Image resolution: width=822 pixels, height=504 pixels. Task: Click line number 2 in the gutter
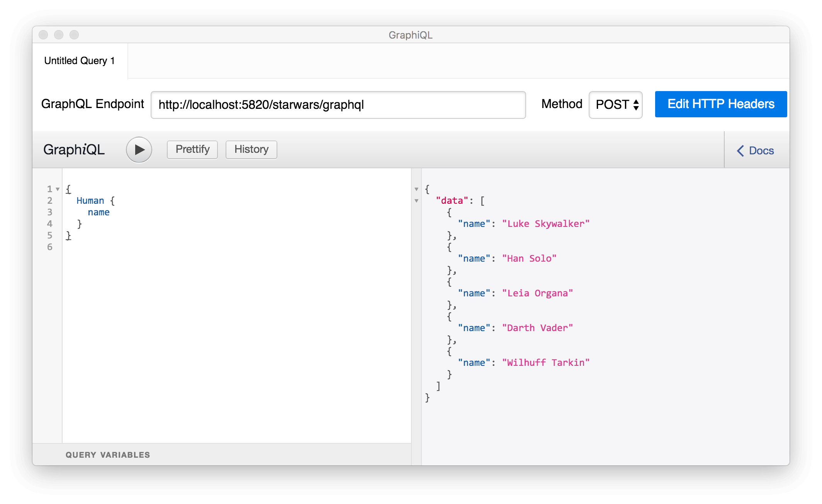pos(50,200)
